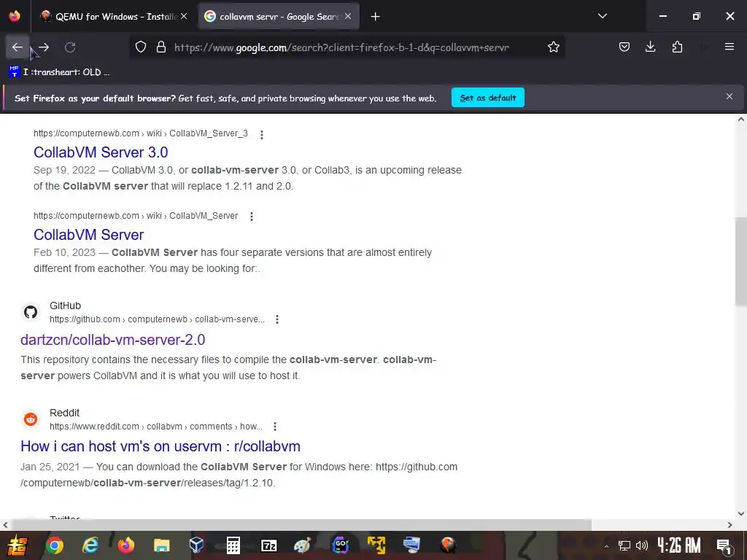
Task: Click the horizontal scroll right arrow
Action: coord(729,525)
